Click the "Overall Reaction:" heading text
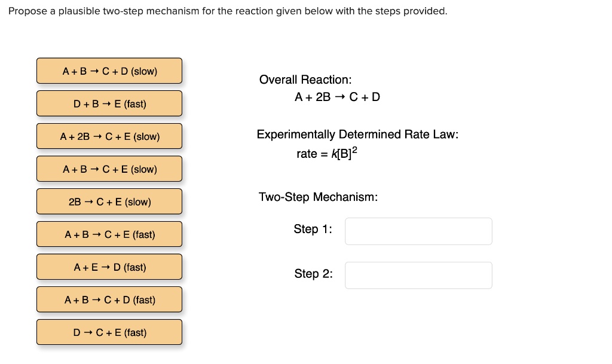612x364 pixels. [x=305, y=79]
